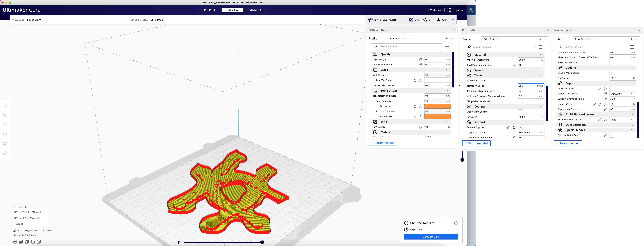Click the BASENEW-SOFTLAURA.stl object list item
644x246 pixels.
[27, 212]
